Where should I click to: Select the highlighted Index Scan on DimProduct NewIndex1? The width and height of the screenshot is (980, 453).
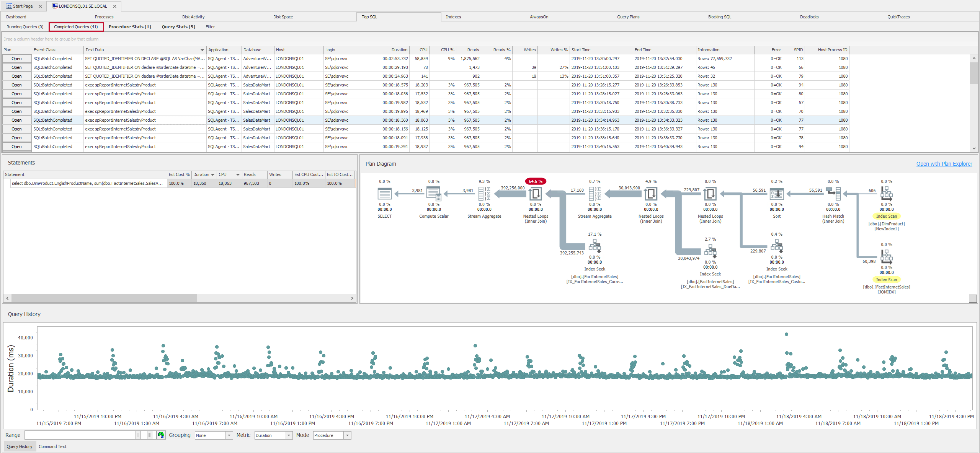(887, 194)
